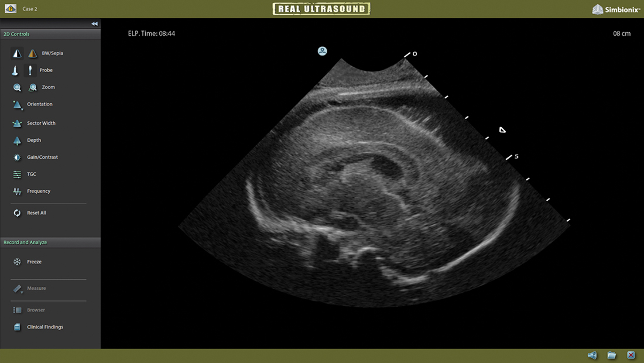Screen dimensions: 644x363
Task: Open Clinical Findings
Action: (38, 327)
